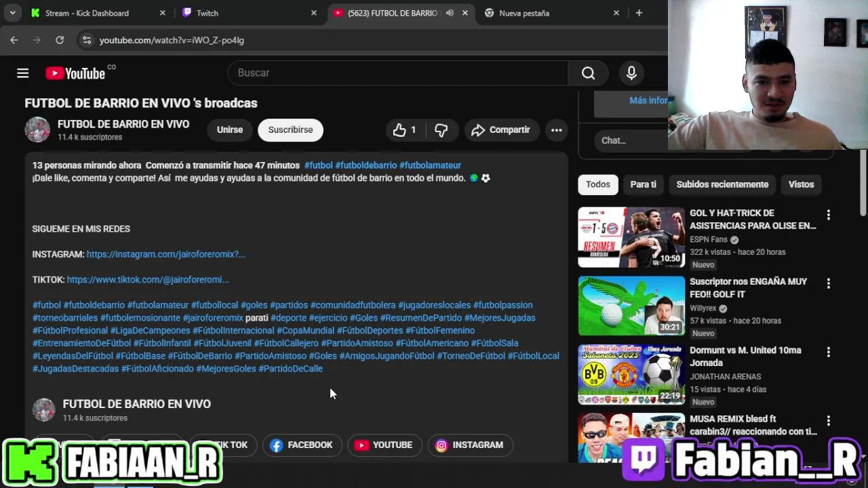Click the JONATHAN ARENAS channel name
Image resolution: width=868 pixels, height=488 pixels.
click(725, 376)
